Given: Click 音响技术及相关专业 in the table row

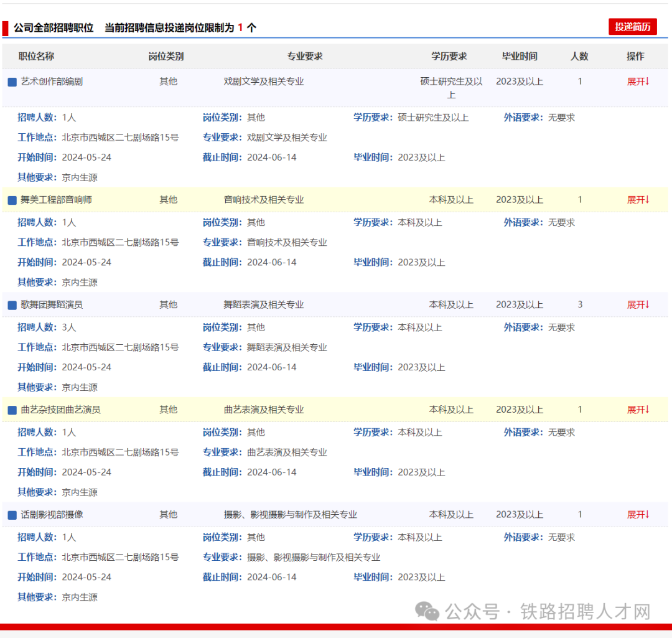Looking at the screenshot, I should pyautogui.click(x=264, y=200).
